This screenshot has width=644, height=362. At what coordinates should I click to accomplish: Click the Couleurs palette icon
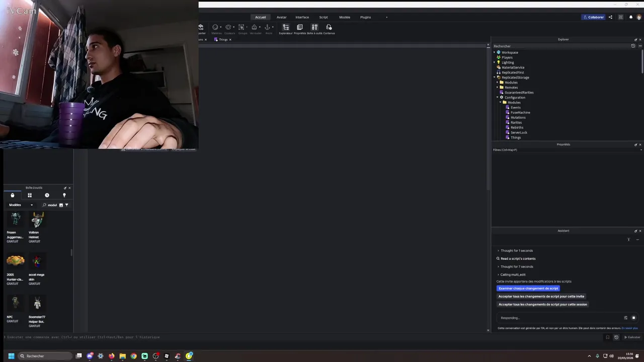tap(228, 27)
